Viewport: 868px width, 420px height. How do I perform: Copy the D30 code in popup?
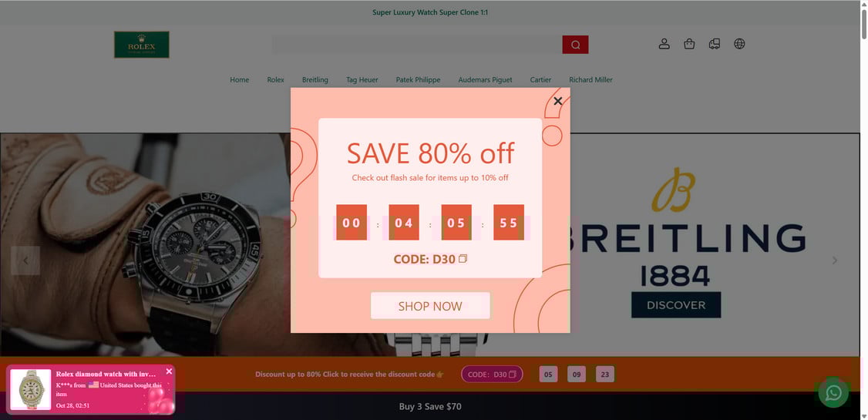[x=463, y=258]
